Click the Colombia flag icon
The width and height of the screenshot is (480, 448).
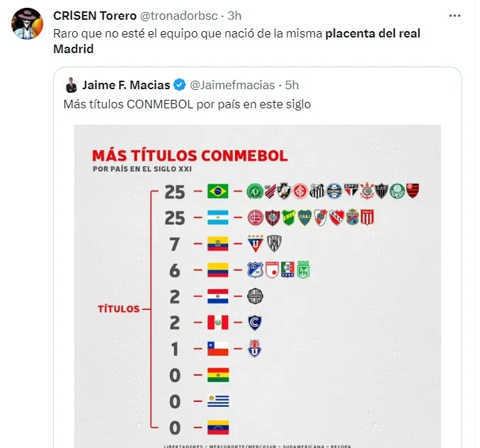point(217,270)
